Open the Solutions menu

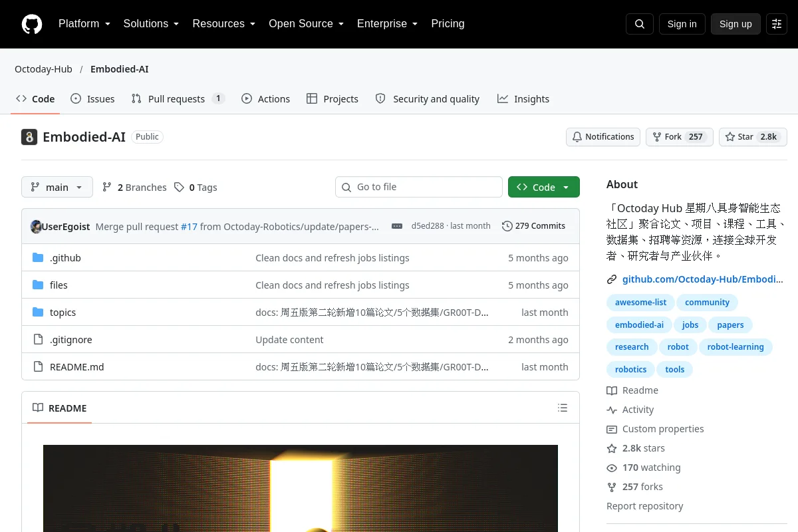[x=151, y=24]
